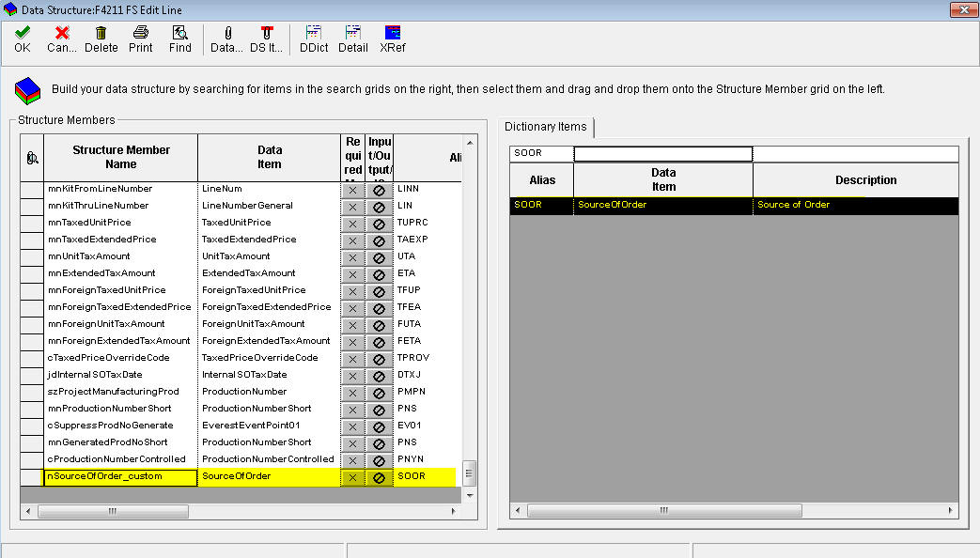Select the EverestEventPoint01 data item cell
980x558 pixels.
270,426
